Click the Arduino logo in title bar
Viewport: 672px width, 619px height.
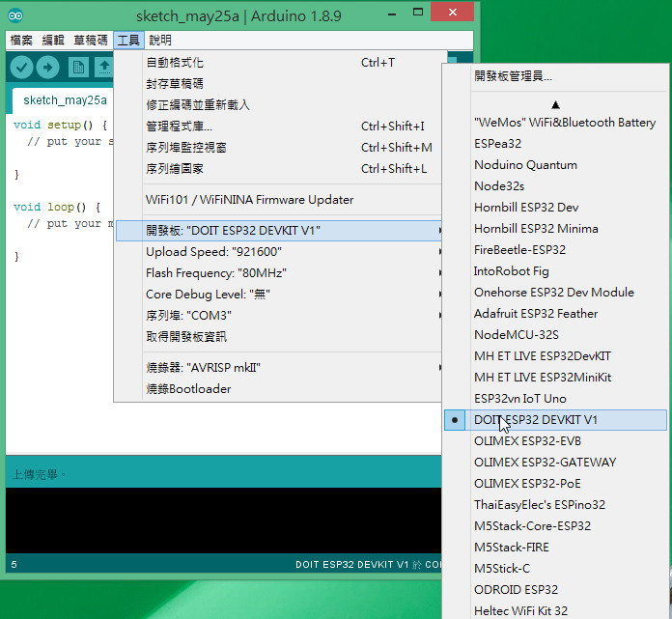tap(15, 15)
